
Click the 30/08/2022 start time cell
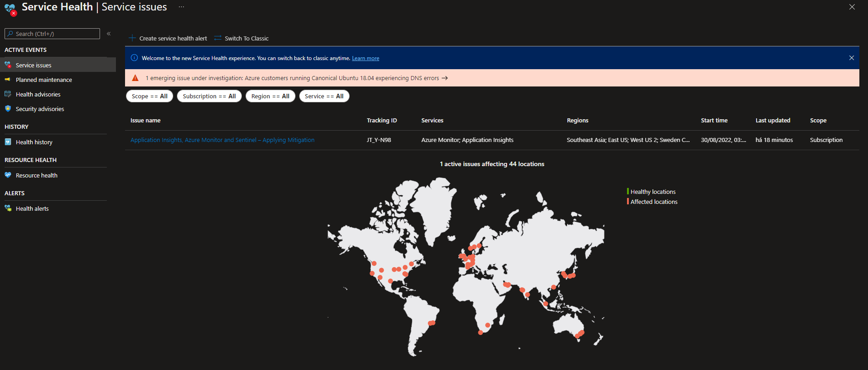click(723, 140)
